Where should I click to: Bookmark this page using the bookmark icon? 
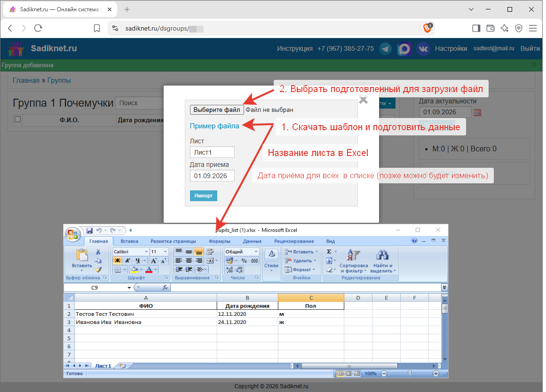[97, 28]
